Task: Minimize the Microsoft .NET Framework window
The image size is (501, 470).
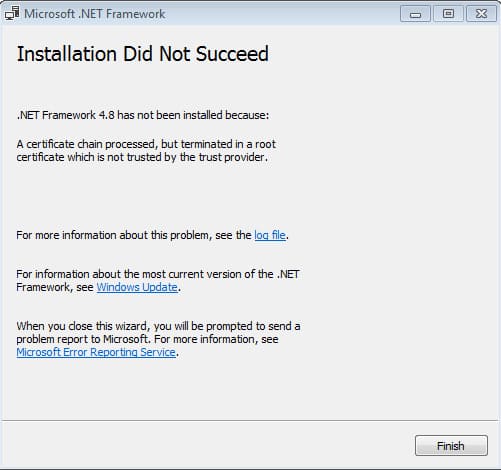Action: [415, 14]
